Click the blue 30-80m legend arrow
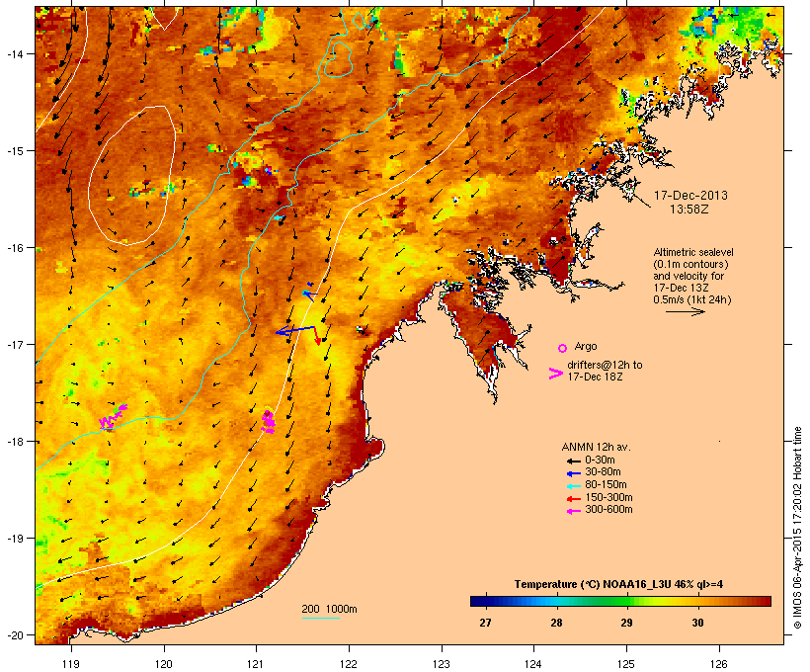This screenshot has height=672, width=810. pyautogui.click(x=573, y=473)
